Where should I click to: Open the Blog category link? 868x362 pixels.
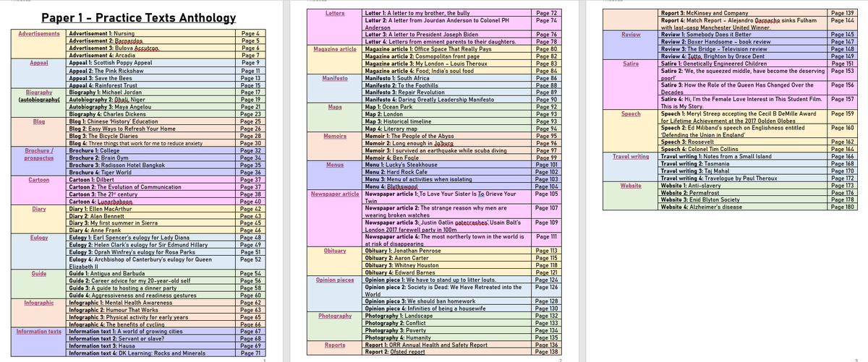pos(39,121)
